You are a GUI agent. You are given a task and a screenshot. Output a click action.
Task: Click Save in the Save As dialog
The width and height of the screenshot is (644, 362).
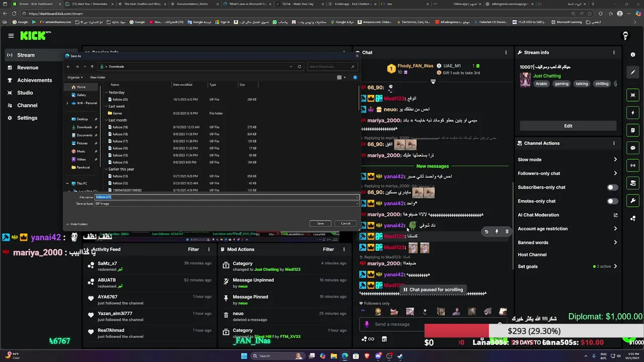coord(320,223)
